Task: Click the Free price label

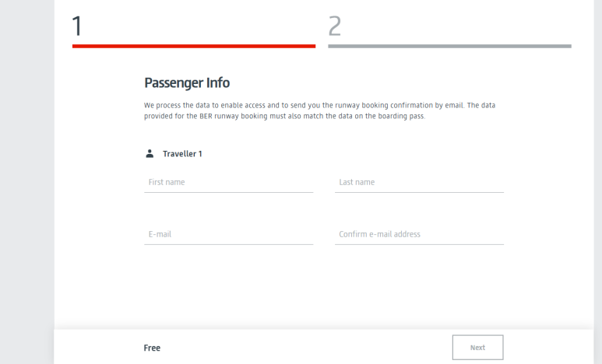Action: pos(152,348)
